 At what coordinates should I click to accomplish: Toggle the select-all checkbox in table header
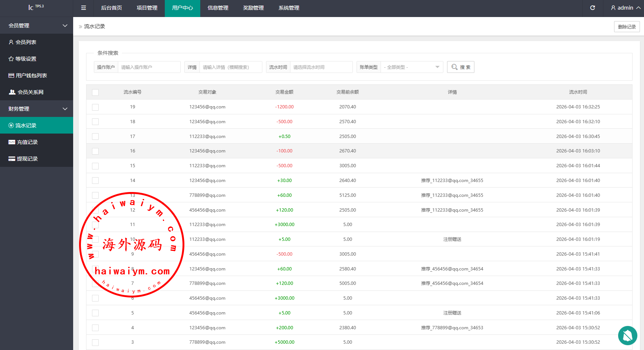click(x=95, y=92)
